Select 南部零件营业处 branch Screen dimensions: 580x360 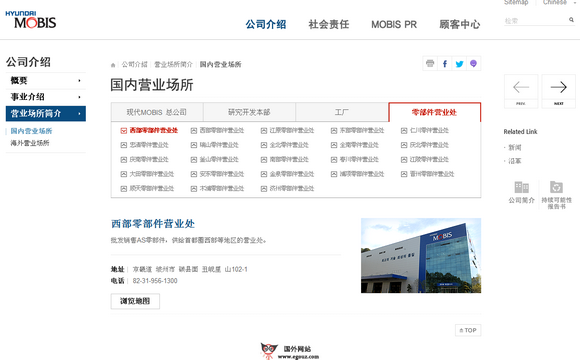(x=289, y=160)
